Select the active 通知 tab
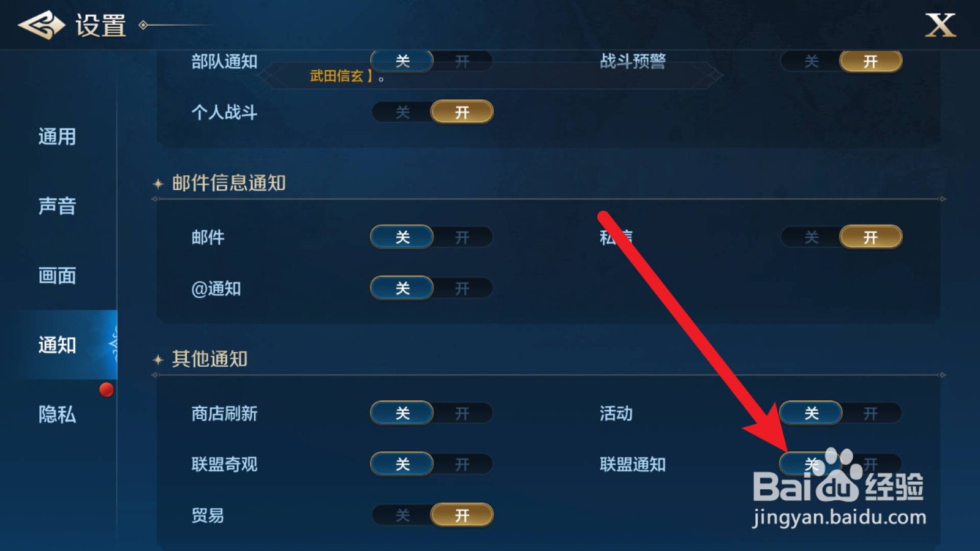 58,345
